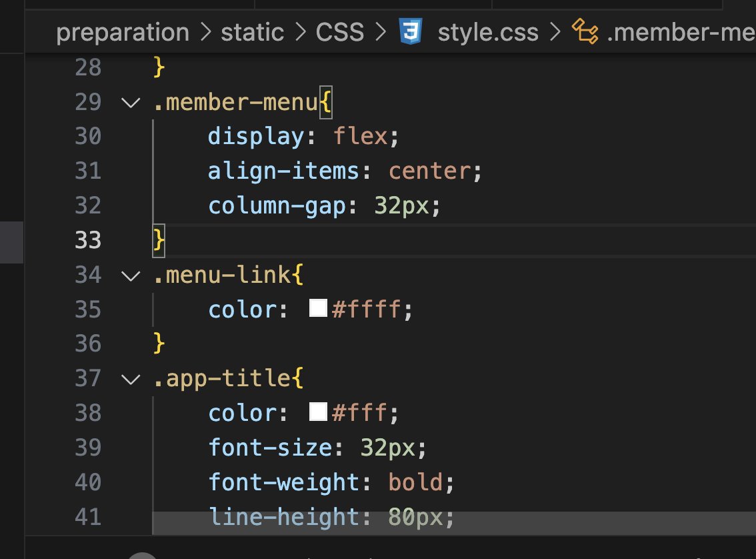Click the opening brace after .member-menu
This screenshot has height=559, width=756.
pos(326,102)
